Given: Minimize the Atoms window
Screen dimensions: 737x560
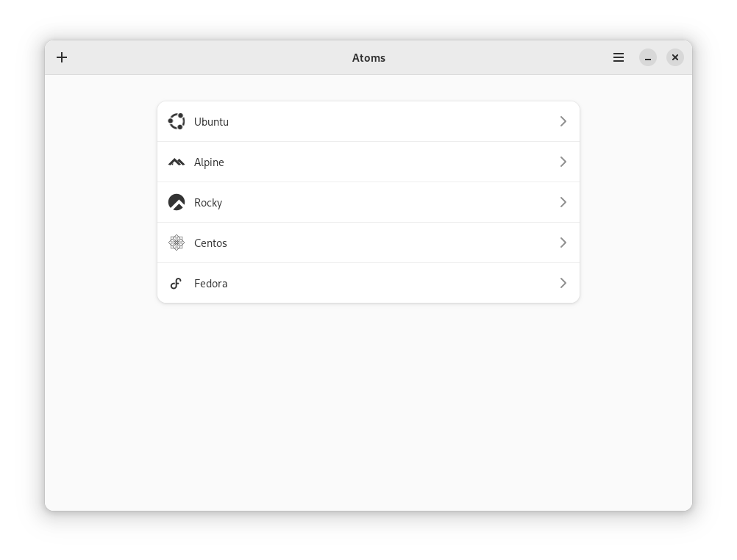Looking at the screenshot, I should (648, 57).
